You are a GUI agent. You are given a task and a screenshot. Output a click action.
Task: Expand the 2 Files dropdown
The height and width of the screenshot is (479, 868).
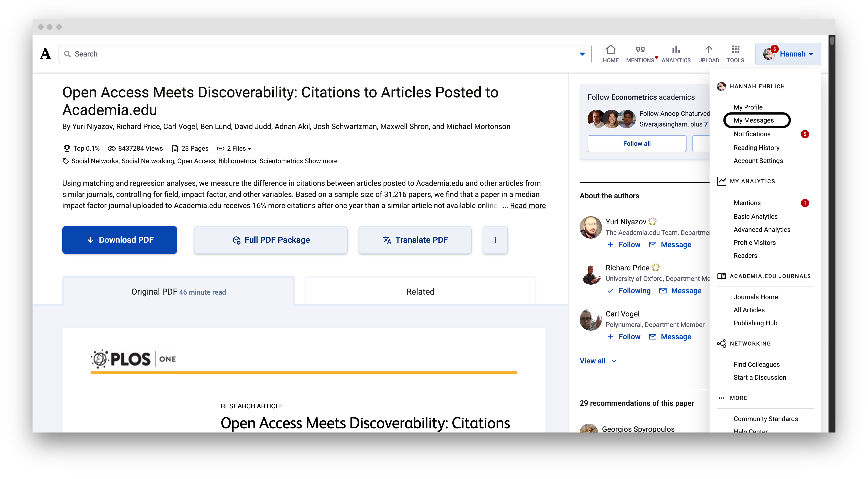239,148
